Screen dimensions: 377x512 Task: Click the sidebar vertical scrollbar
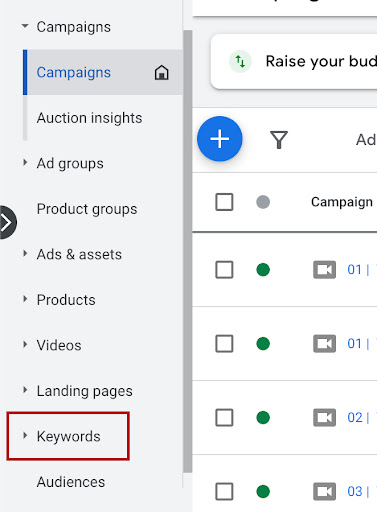tap(188, 251)
